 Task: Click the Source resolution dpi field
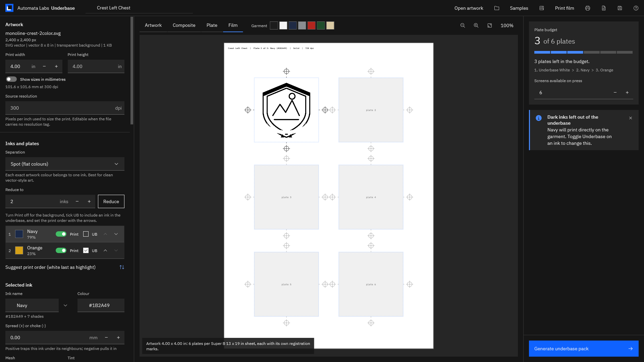pyautogui.click(x=65, y=108)
